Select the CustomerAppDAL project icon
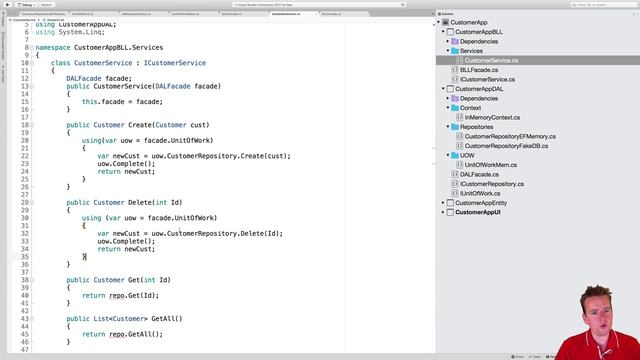 click(x=450, y=89)
